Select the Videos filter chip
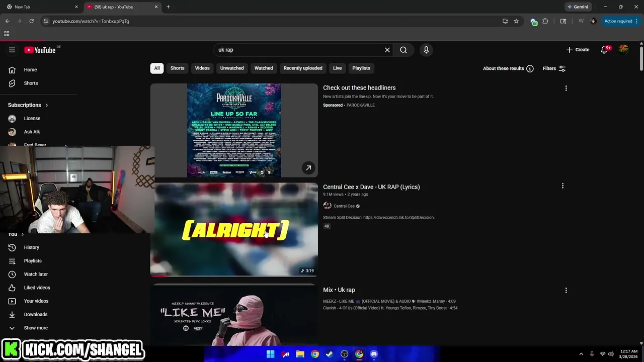Viewport: 644px width, 362px height. 202,68
